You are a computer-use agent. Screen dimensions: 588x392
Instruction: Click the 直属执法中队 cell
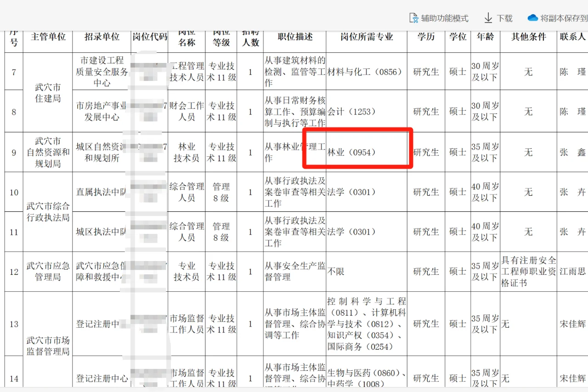[102, 192]
